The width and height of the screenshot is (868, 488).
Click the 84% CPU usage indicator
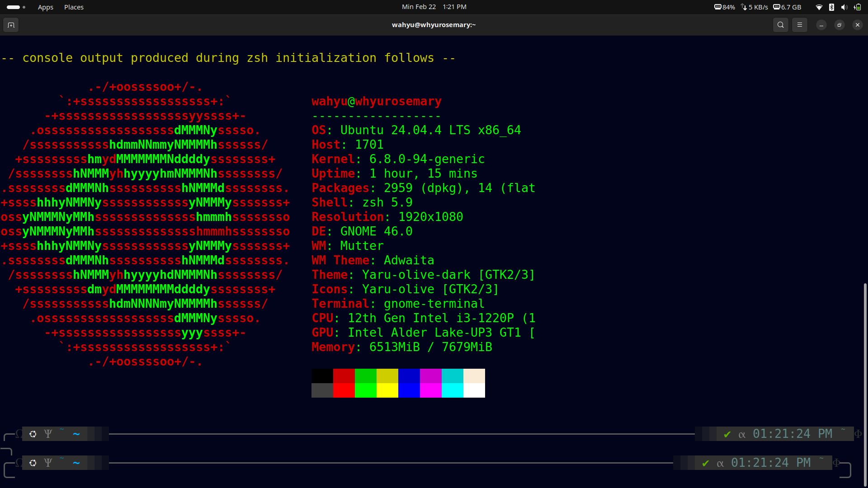724,7
